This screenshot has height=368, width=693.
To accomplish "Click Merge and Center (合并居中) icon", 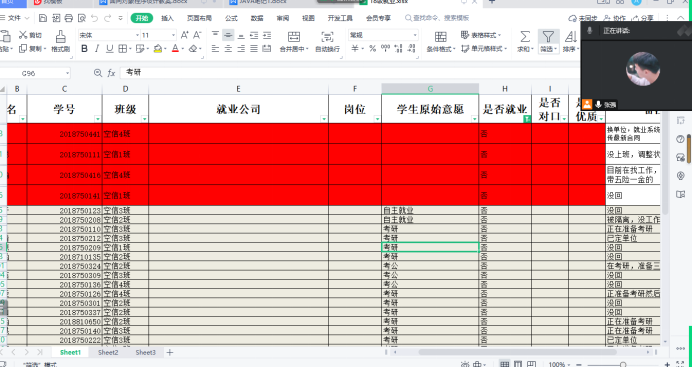I will click(x=293, y=36).
